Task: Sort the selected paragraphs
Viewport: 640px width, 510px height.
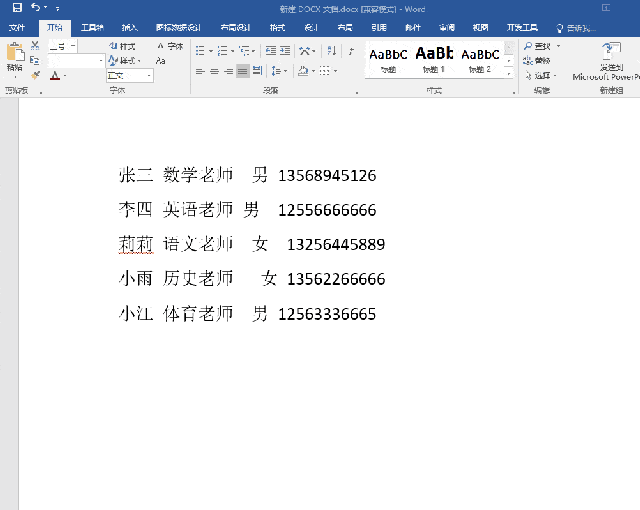Action: coord(332,51)
